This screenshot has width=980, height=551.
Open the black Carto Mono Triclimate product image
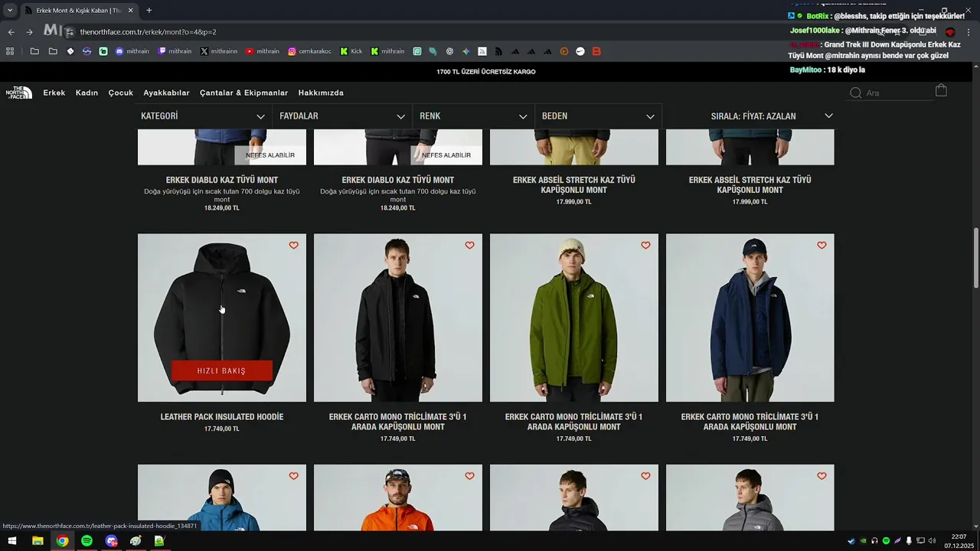click(x=398, y=318)
